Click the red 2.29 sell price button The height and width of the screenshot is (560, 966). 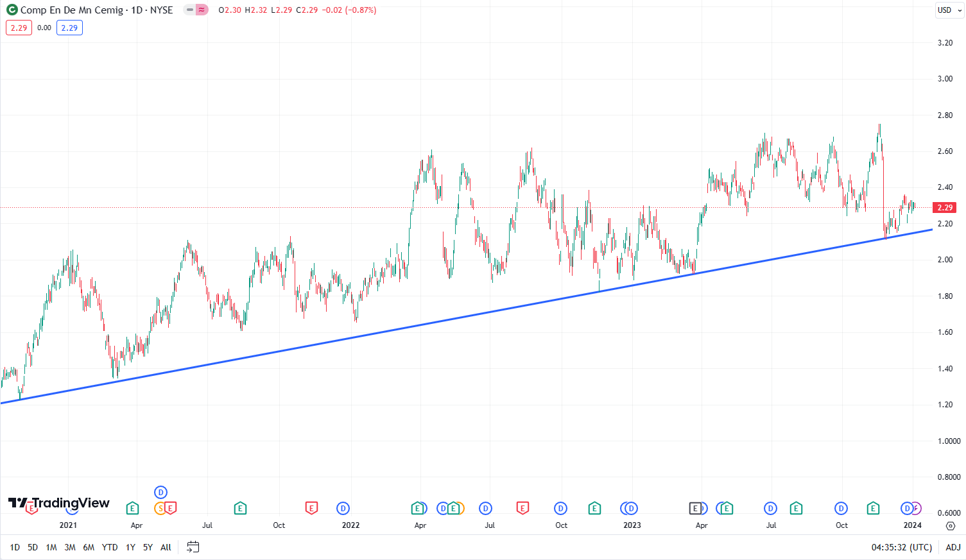19,28
